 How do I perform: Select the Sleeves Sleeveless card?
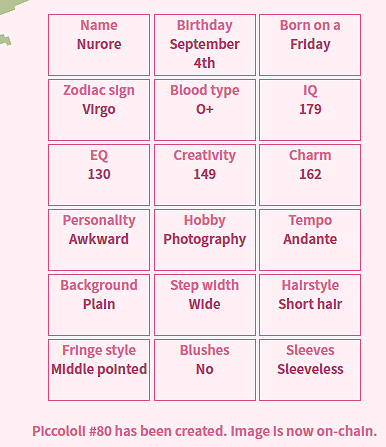(x=310, y=370)
